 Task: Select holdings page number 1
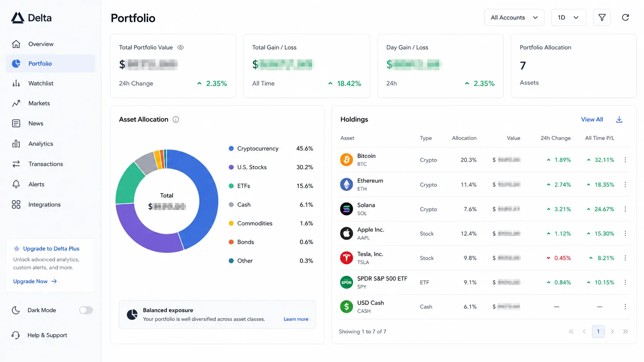598,332
